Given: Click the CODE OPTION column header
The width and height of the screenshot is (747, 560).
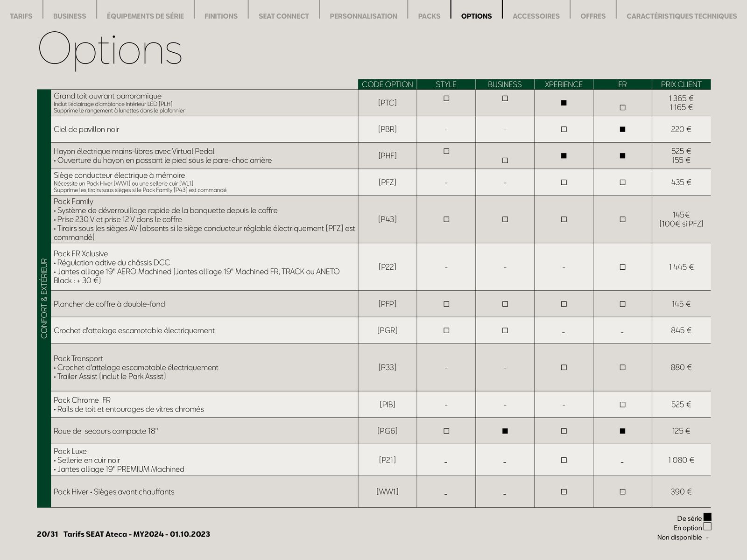Looking at the screenshot, I should 388,84.
